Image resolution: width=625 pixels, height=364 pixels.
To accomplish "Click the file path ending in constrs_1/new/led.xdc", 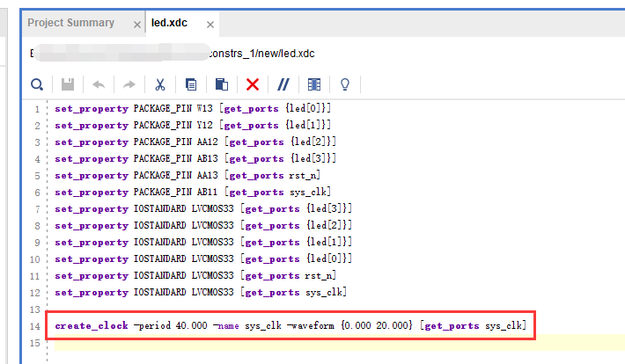I will pyautogui.click(x=173, y=54).
